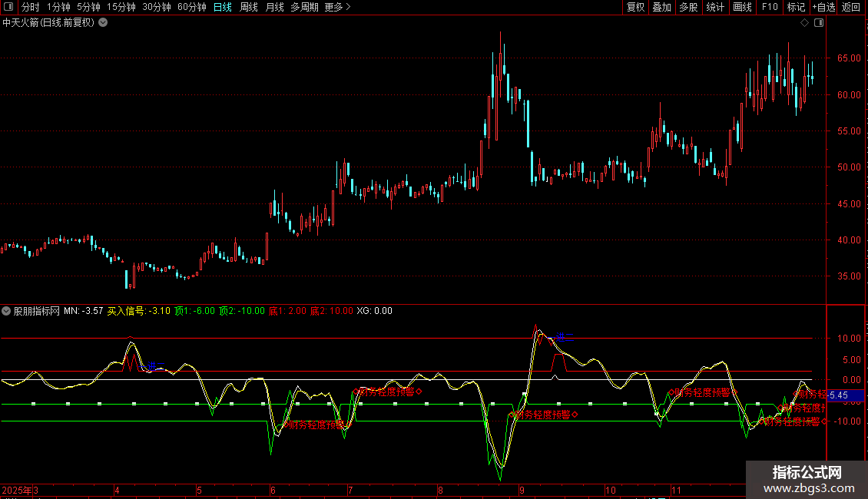Expand the 更多 periods list
The image size is (868, 499).
337,7
